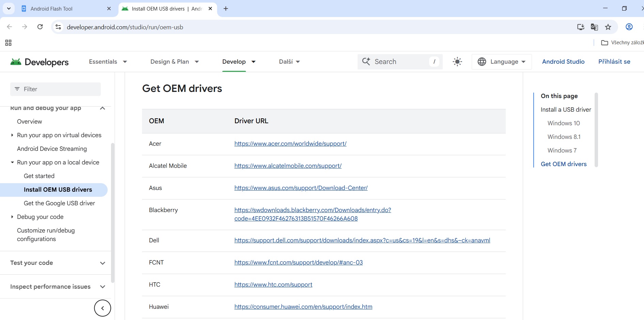Close the Install OEM USB drivers tab

210,9
